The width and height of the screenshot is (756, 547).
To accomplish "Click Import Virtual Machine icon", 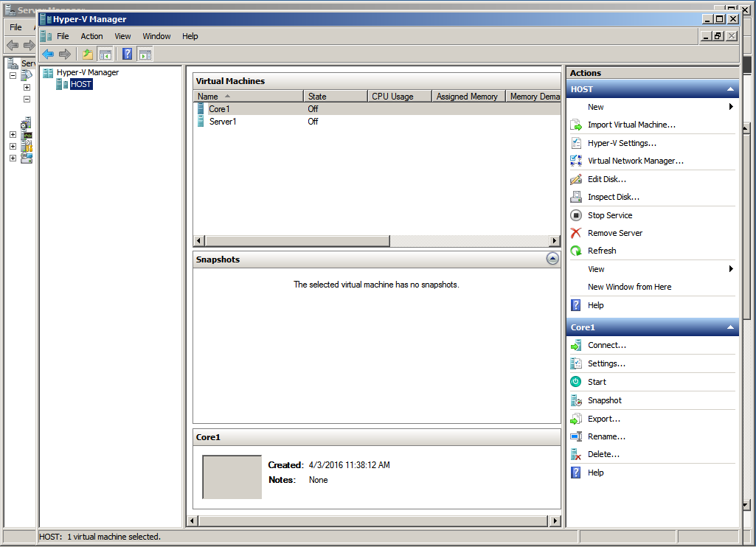I will pyautogui.click(x=576, y=125).
